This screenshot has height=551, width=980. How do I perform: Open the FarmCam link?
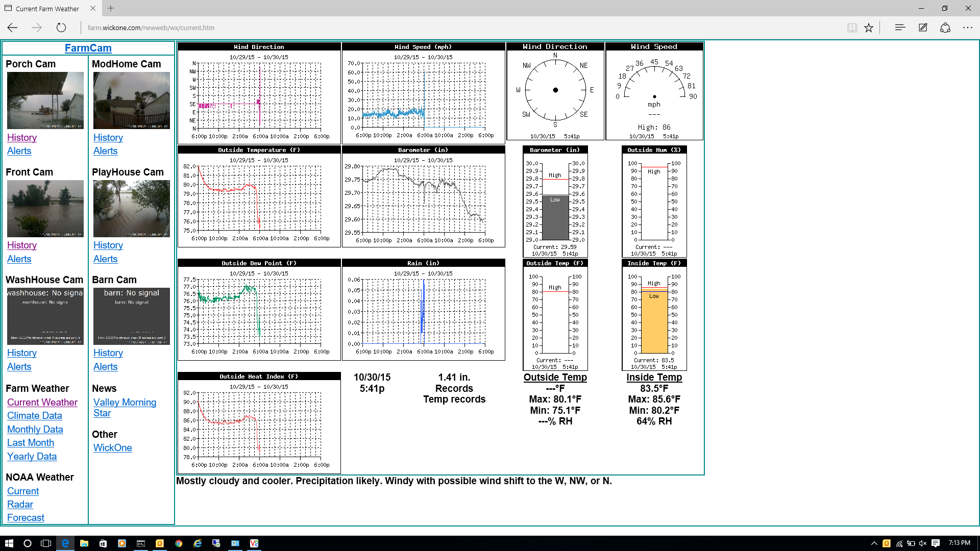(88, 48)
